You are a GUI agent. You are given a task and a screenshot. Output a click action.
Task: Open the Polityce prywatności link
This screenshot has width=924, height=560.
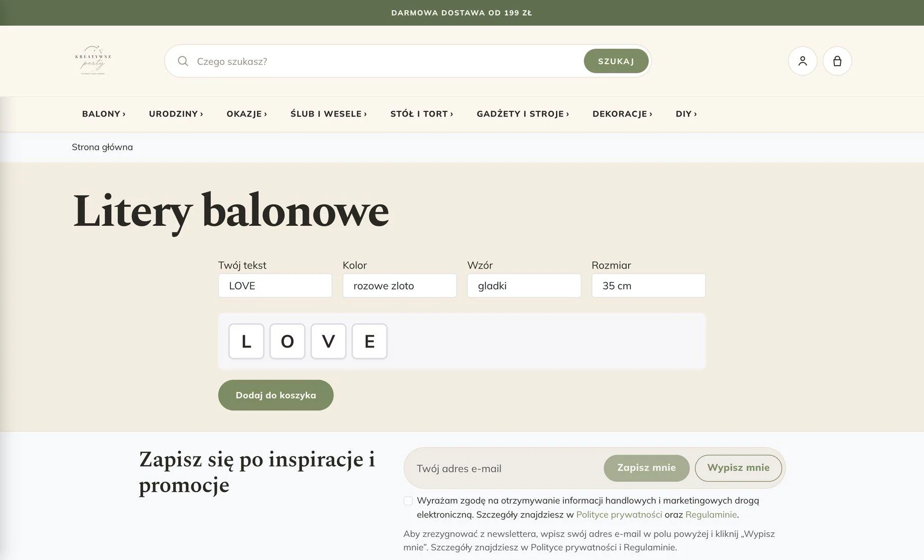tap(619, 514)
